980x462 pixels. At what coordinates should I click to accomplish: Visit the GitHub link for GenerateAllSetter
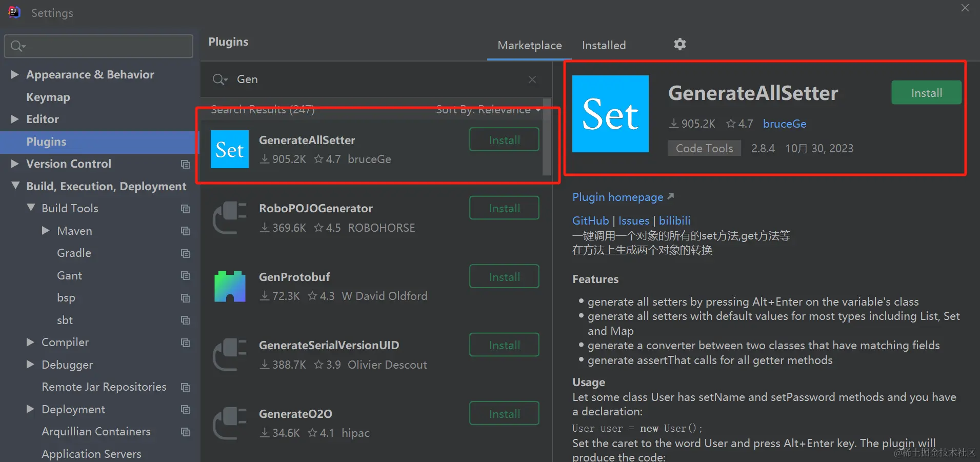click(x=590, y=220)
